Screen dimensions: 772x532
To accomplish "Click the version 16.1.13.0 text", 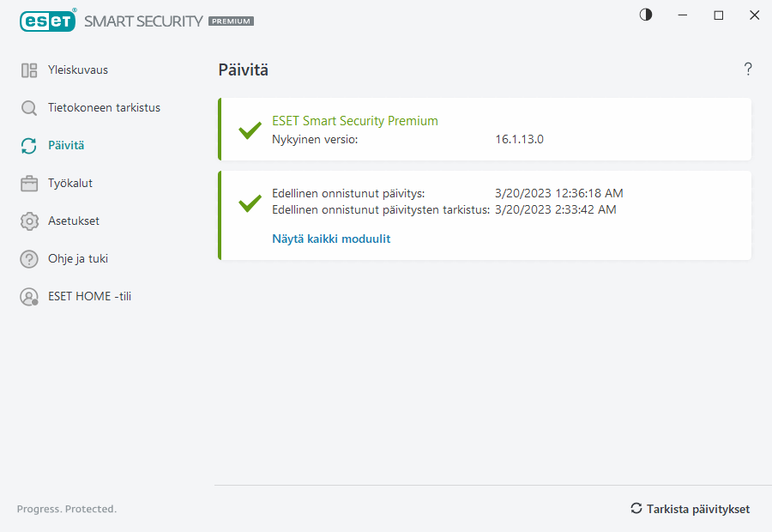I will click(520, 139).
